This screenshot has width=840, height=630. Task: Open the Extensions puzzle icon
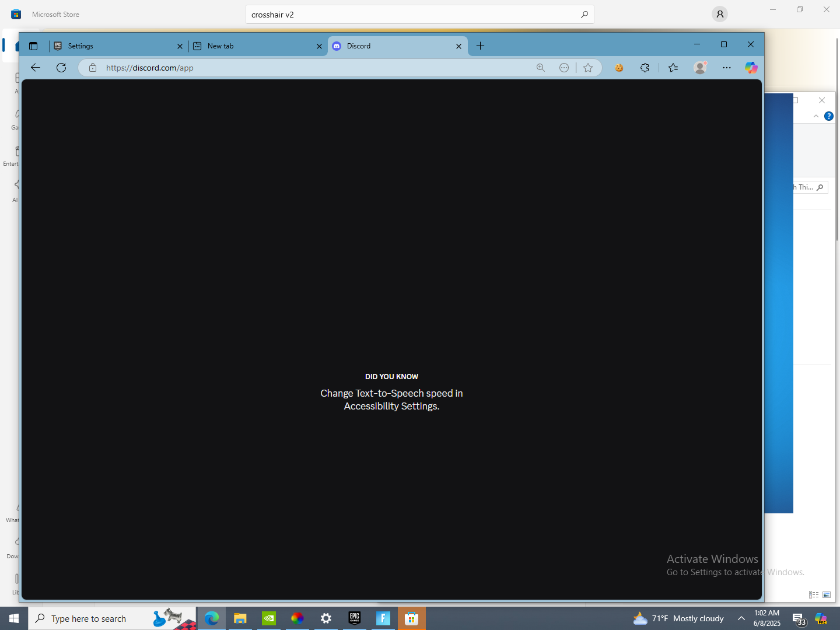pos(645,68)
